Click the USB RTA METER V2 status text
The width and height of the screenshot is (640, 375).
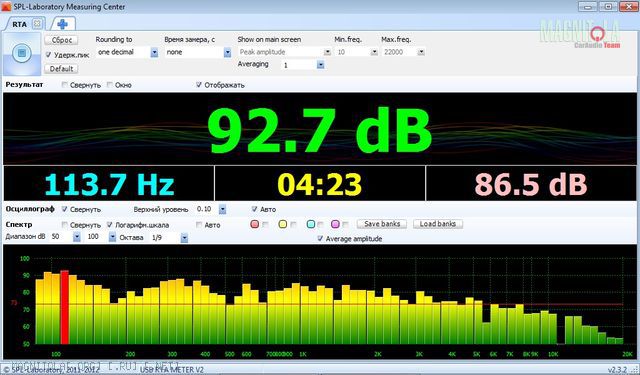point(171,370)
